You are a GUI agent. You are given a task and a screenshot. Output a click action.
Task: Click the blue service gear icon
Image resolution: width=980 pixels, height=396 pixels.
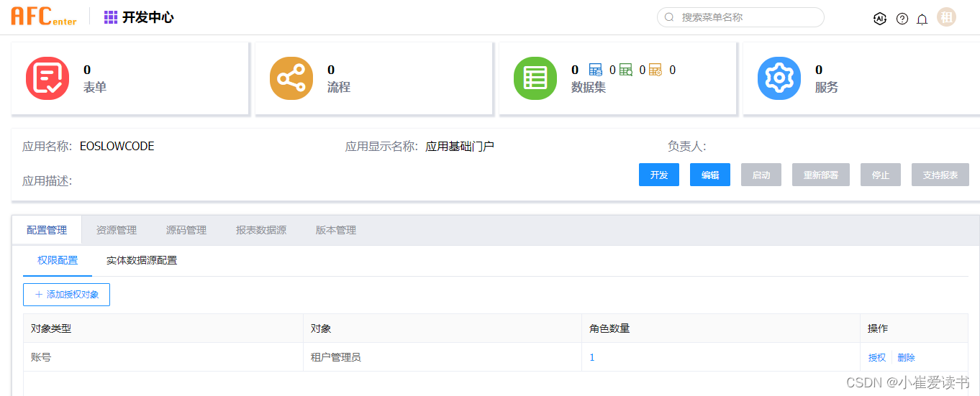click(779, 78)
